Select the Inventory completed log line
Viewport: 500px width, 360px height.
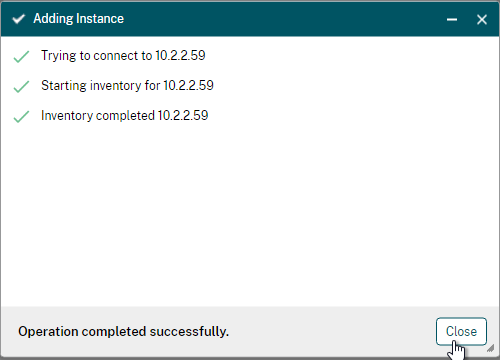coord(124,116)
